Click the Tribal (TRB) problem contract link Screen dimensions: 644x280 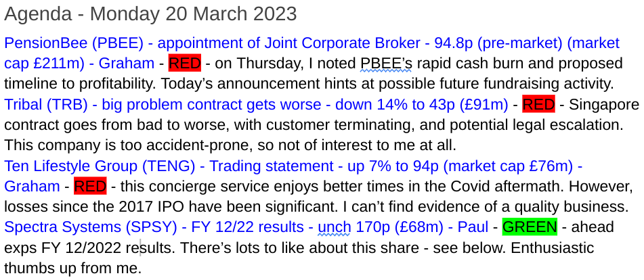point(256,105)
